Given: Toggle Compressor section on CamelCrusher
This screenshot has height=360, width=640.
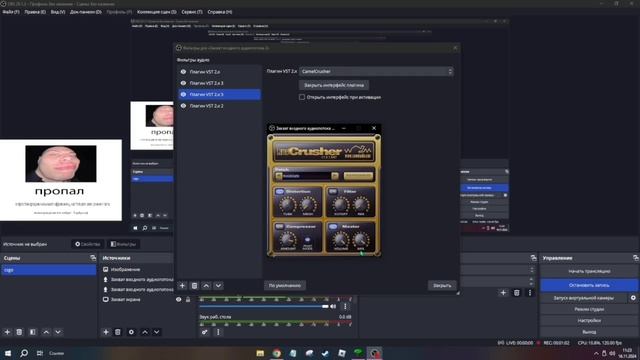Looking at the screenshot, I should (x=280, y=226).
